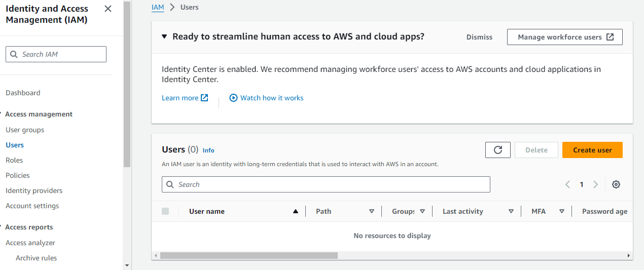644x270 pixels.
Task: Sort by User name ascending arrow
Action: click(296, 211)
